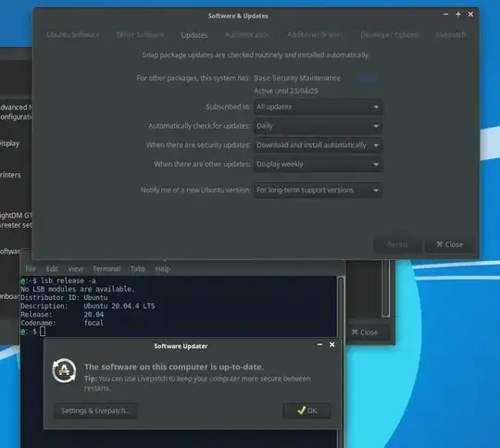The image size is (500, 448).
Task: Open Advanced Network Configuration item
Action: [16, 112]
